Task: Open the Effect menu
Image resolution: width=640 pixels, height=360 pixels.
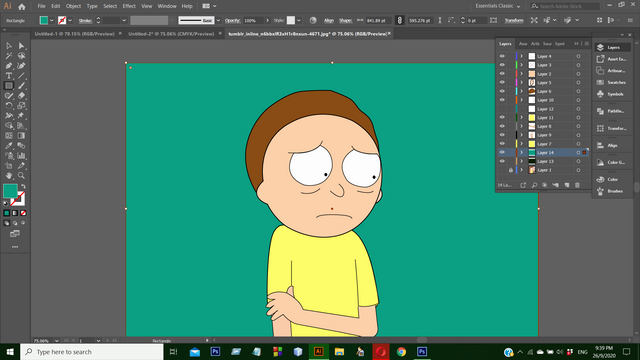Action: (x=129, y=6)
